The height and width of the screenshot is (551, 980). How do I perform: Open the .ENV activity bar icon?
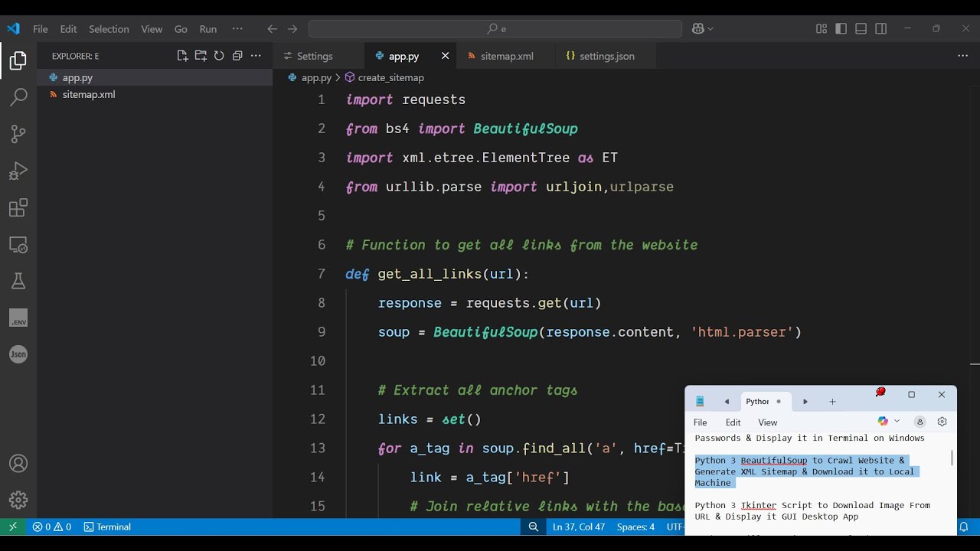tap(18, 318)
